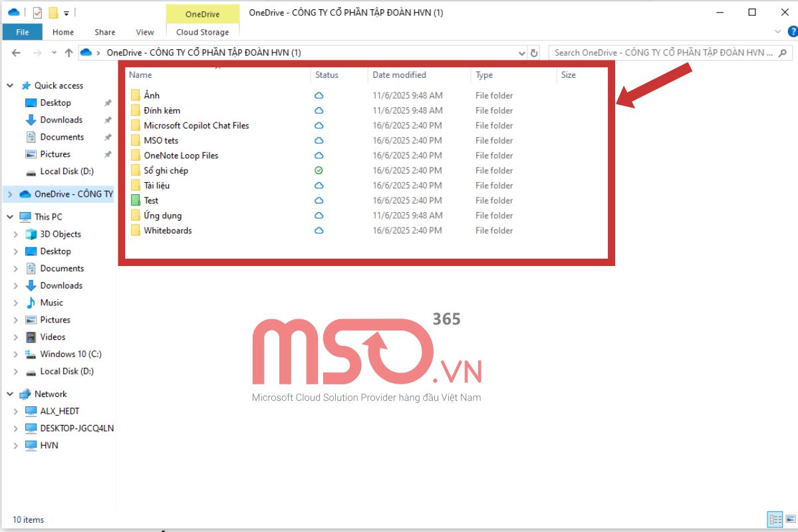The width and height of the screenshot is (798, 532).
Task: Select the Ứng dụng folder
Action: (162, 215)
